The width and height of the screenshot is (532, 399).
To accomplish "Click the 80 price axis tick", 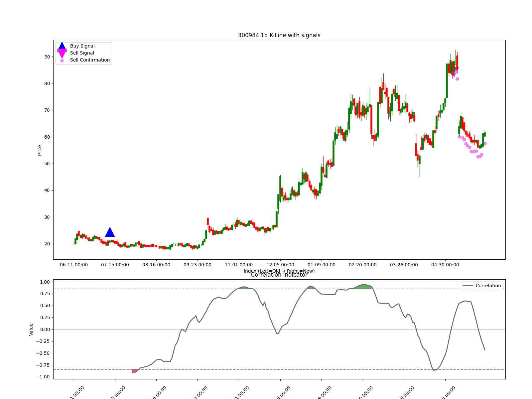I will [x=47, y=83].
